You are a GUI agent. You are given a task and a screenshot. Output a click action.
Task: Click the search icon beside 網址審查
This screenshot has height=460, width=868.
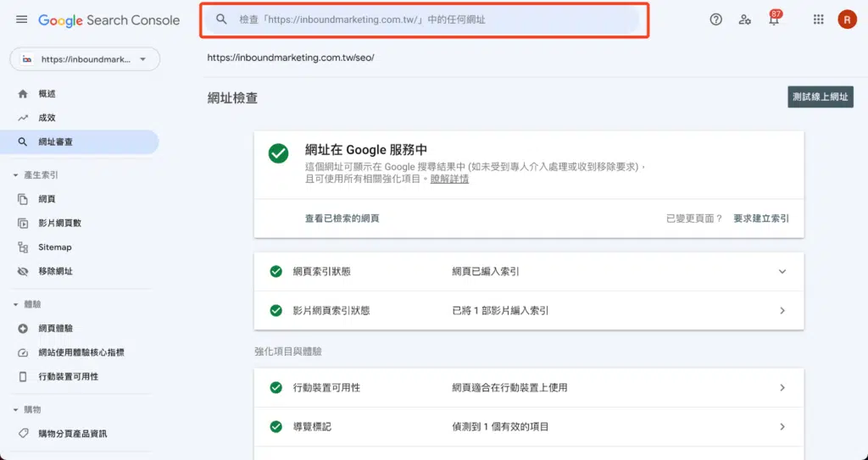point(23,142)
